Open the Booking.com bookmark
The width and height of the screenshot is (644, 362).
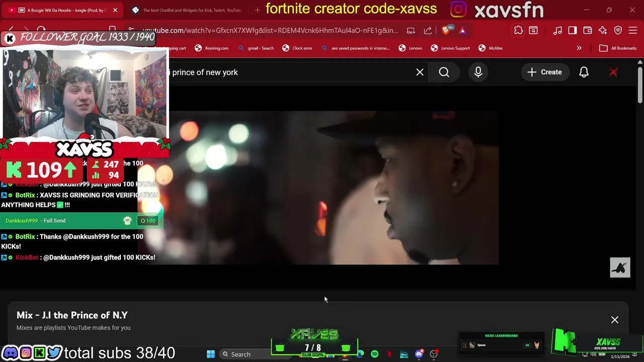[211, 48]
